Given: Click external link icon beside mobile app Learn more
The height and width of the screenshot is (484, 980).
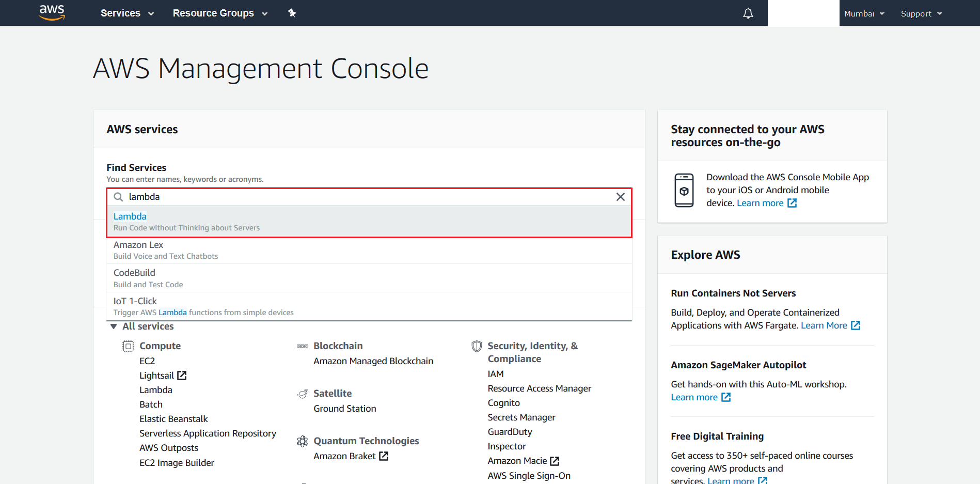Looking at the screenshot, I should tap(792, 203).
